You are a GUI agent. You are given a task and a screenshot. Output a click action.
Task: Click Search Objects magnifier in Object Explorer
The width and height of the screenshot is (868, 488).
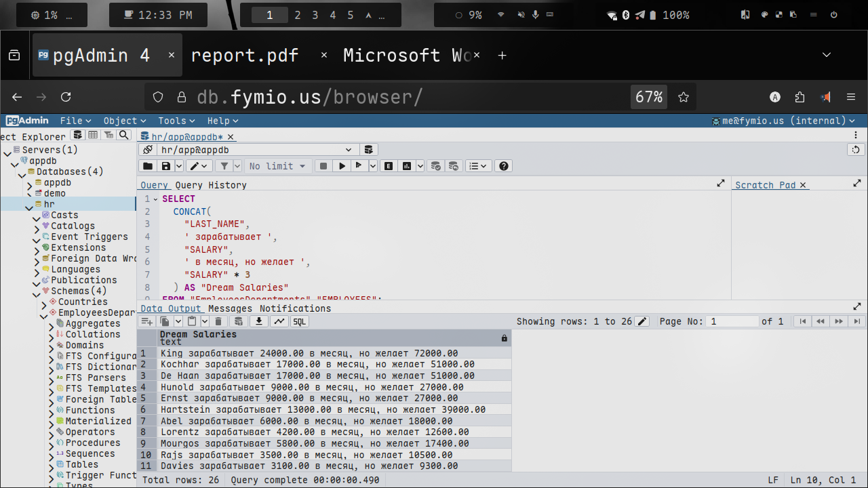[123, 135]
